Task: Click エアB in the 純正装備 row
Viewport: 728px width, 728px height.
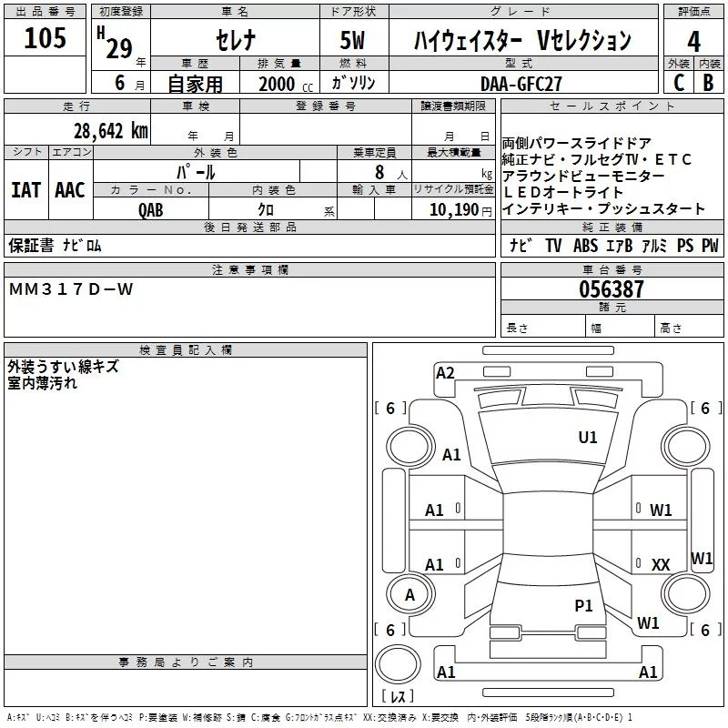Action: 620,245
